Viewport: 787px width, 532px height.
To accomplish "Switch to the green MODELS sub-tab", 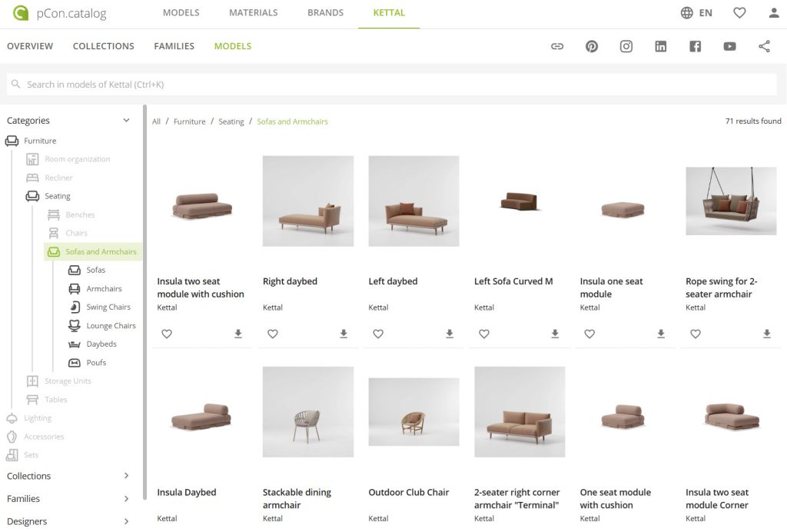I will point(232,46).
